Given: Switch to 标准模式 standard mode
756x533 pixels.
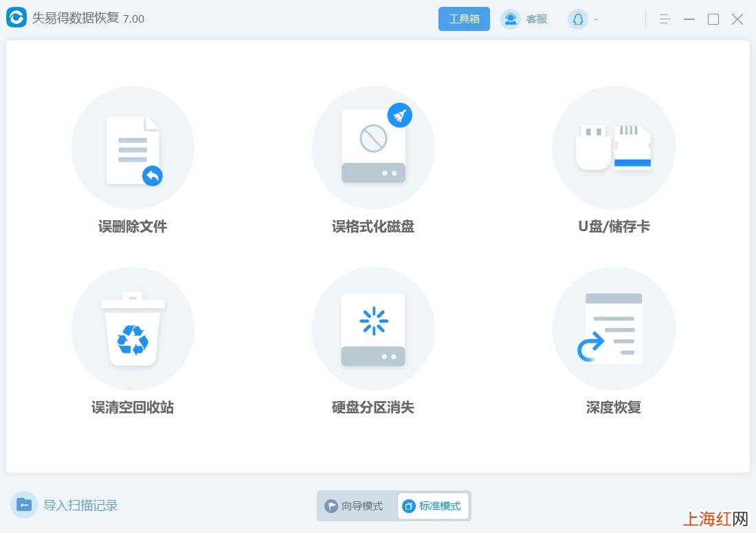Looking at the screenshot, I should [x=433, y=506].
